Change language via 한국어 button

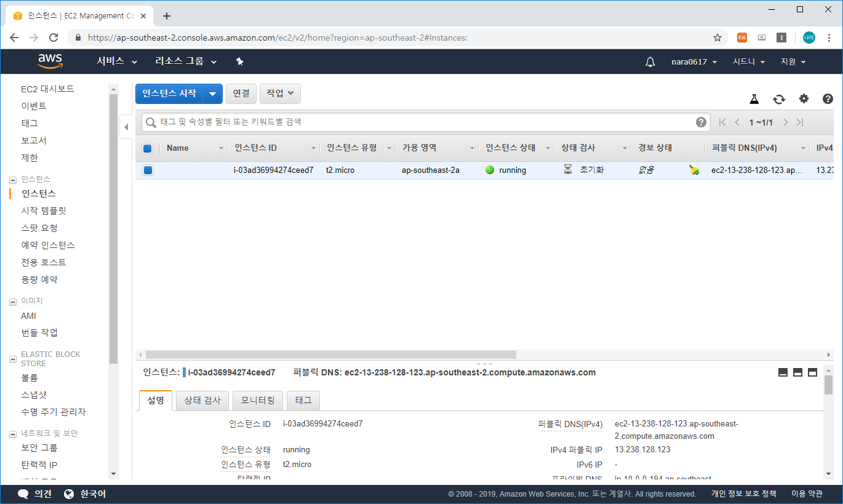85,494
